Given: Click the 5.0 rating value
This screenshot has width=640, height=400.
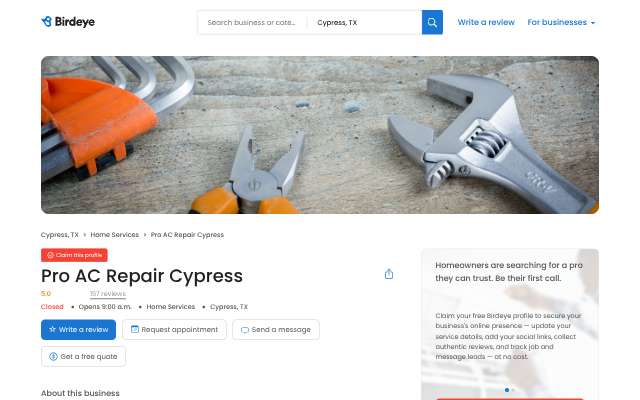Looking at the screenshot, I should point(46,293).
